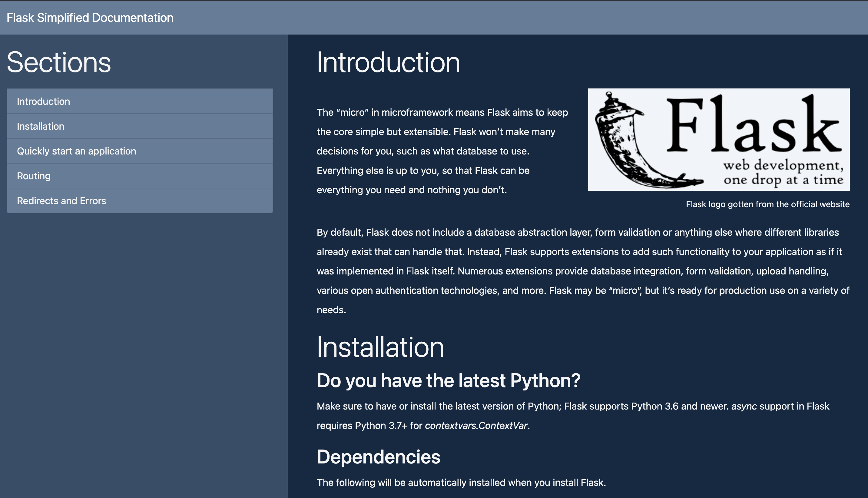Click the Dependencies subheading
Viewport: 868px width, 498px height.
[379, 457]
